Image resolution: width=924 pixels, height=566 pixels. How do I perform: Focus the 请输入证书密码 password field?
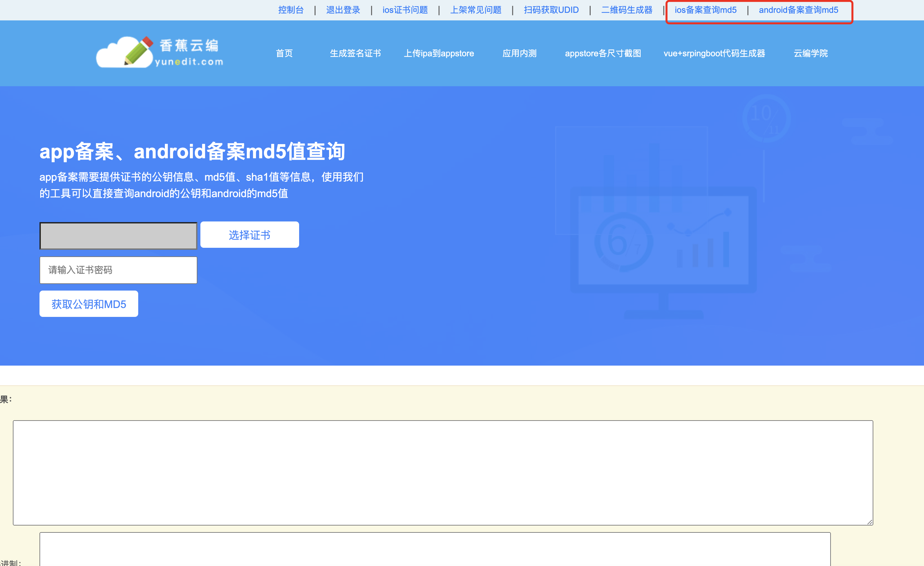[118, 270]
